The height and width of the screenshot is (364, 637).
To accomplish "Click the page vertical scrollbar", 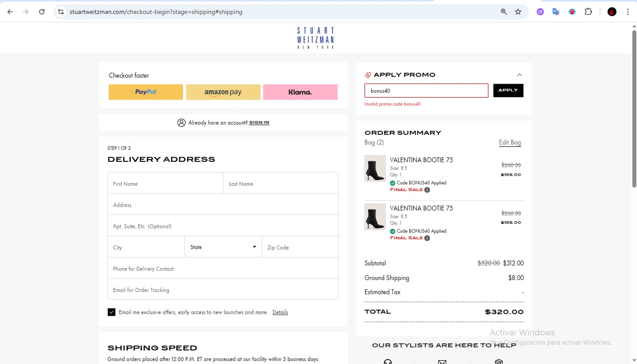I will (x=634, y=109).
